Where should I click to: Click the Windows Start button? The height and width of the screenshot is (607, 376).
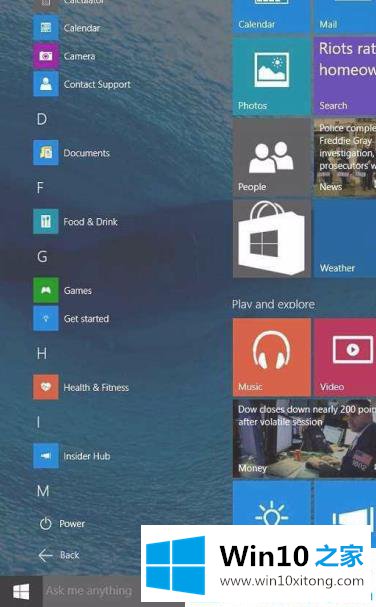pyautogui.click(x=21, y=592)
